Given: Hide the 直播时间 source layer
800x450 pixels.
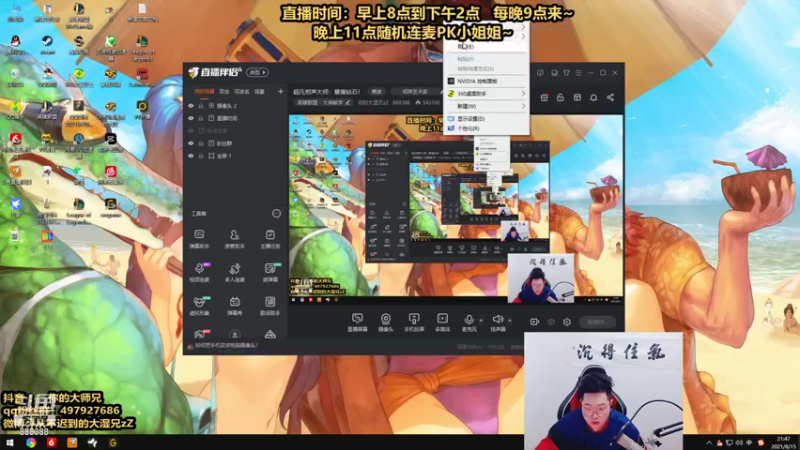Looking at the screenshot, I should tap(191, 118).
